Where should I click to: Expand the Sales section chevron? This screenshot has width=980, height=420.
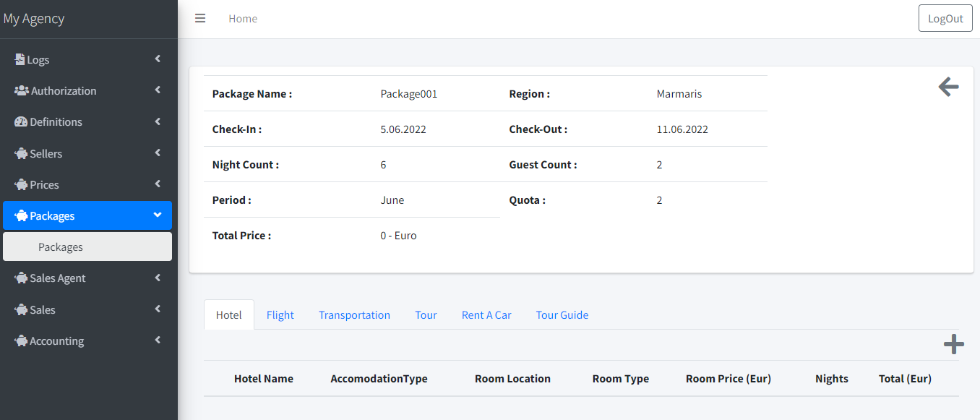[x=158, y=309]
